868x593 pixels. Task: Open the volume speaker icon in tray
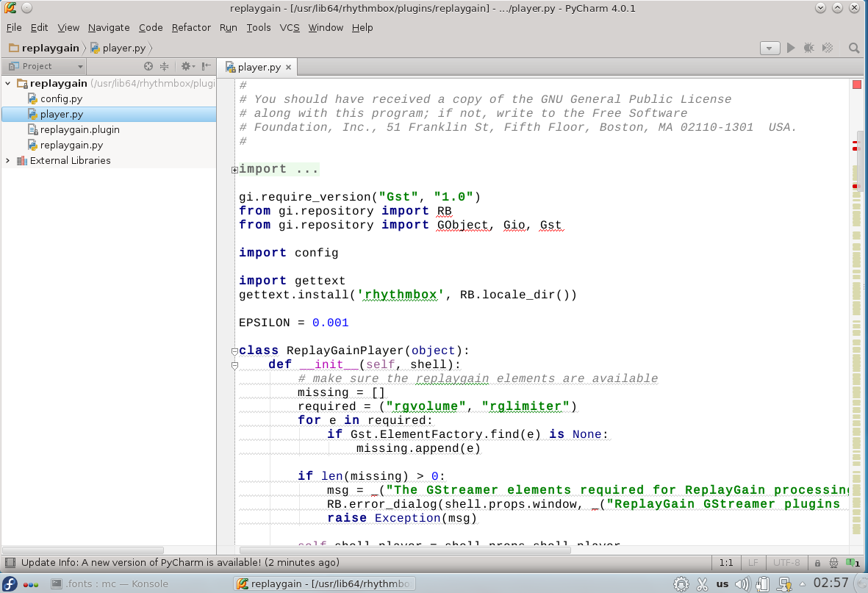tap(742, 583)
